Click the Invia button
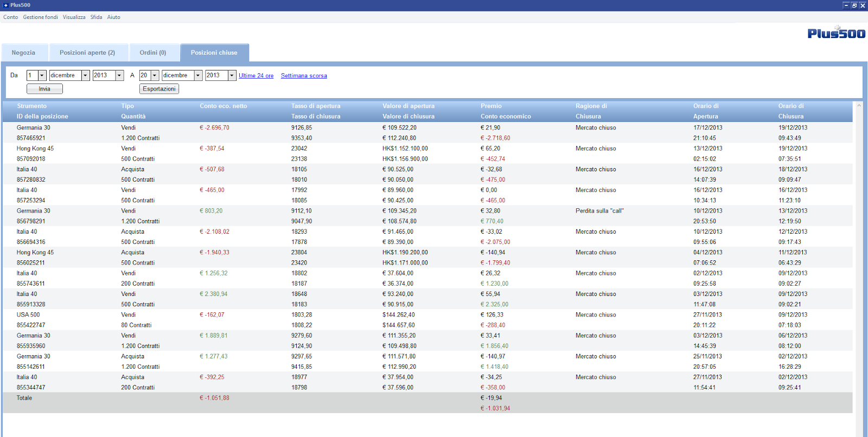868x437 pixels. pos(44,89)
